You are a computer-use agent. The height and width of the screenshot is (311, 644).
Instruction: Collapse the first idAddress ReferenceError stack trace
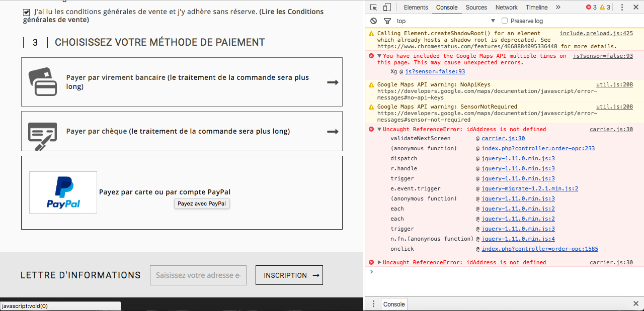coord(379,130)
